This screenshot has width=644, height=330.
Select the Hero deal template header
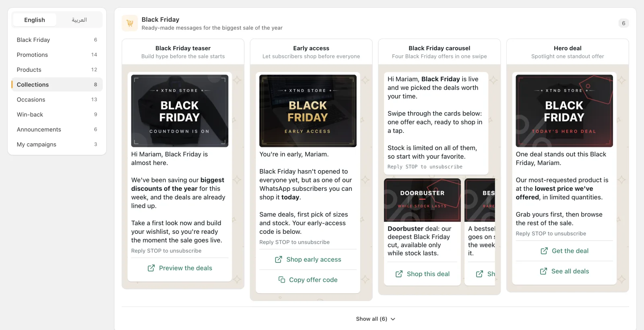coord(568,52)
